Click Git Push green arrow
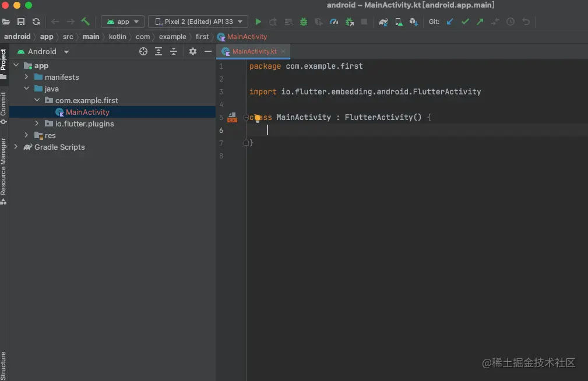Image resolution: width=588 pixels, height=381 pixels. point(480,22)
